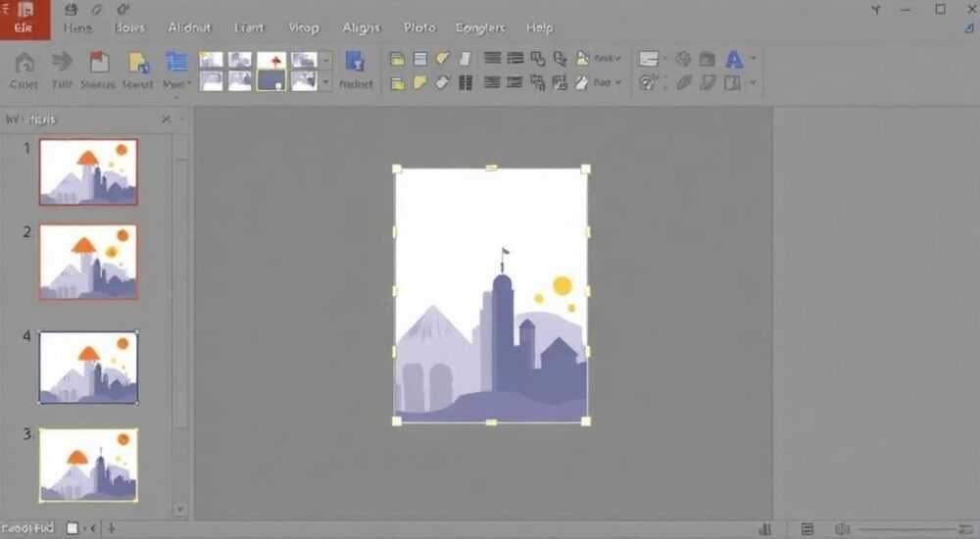The height and width of the screenshot is (539, 980).
Task: Click the gray right-arrow ribbon button
Action: click(x=61, y=62)
